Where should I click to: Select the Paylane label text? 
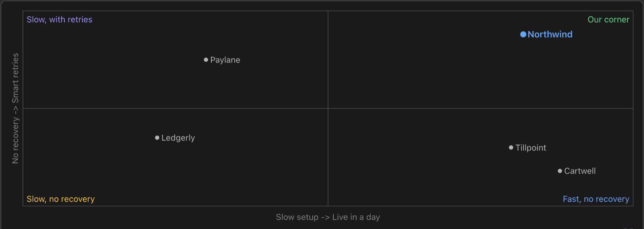(225, 60)
